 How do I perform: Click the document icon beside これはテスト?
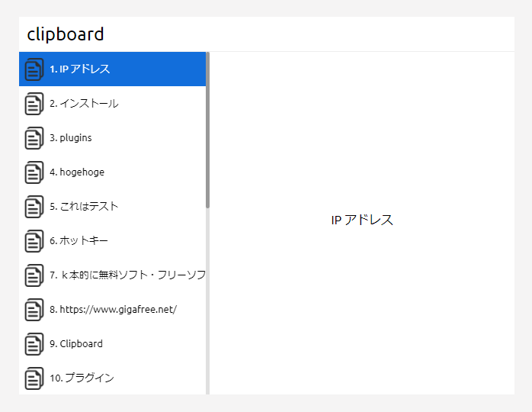[34, 207]
